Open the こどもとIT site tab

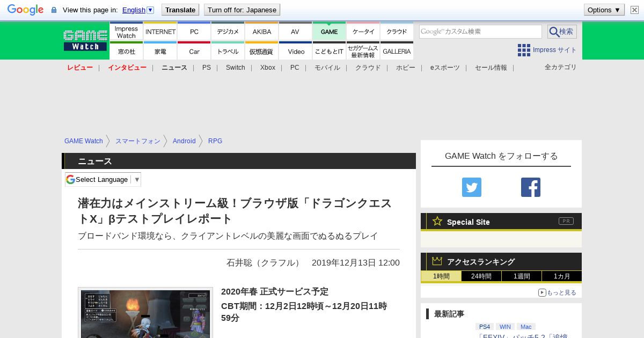(329, 51)
